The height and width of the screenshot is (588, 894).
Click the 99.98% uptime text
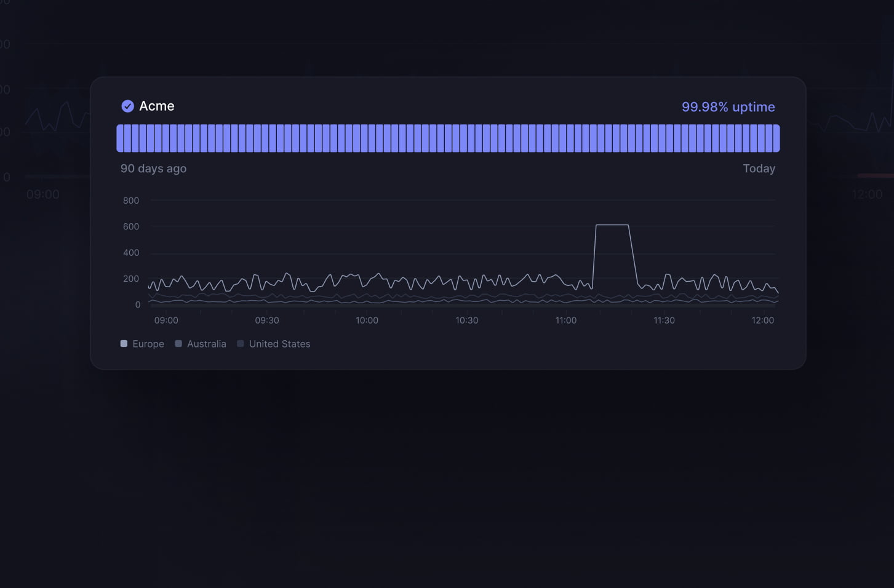728,107
